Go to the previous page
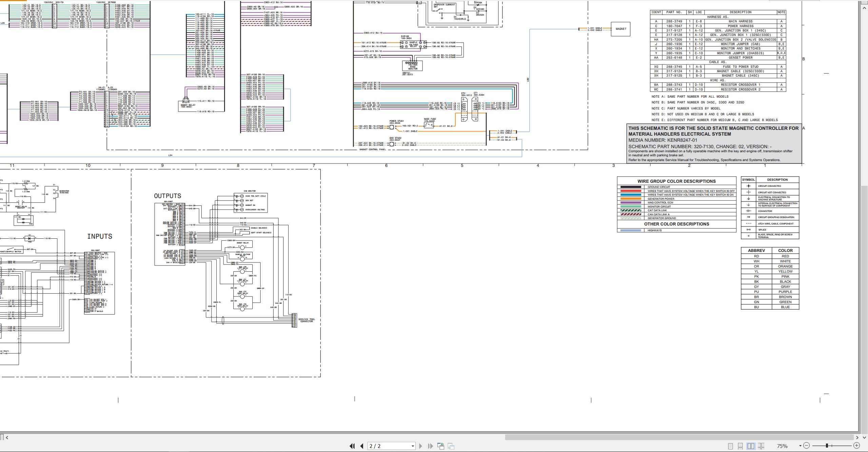868x452 pixels. (x=362, y=446)
